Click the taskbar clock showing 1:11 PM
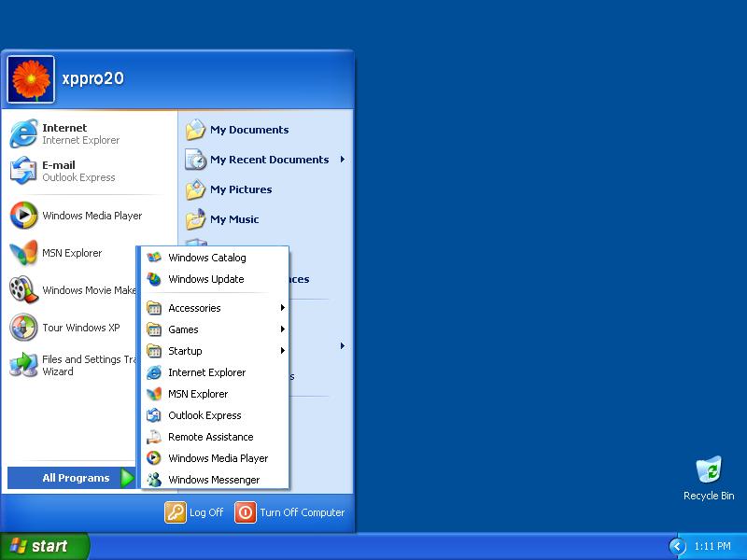The height and width of the screenshot is (560, 747). pos(712,546)
